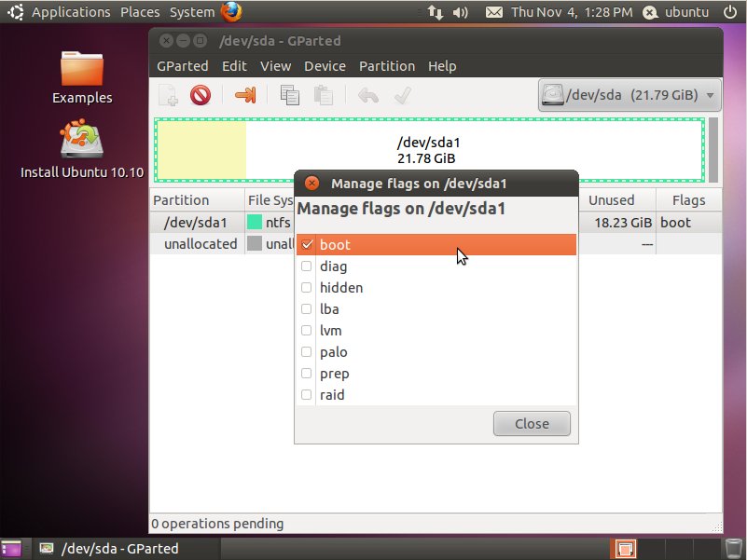
Task: Click the Partition column header
Action: click(x=197, y=200)
